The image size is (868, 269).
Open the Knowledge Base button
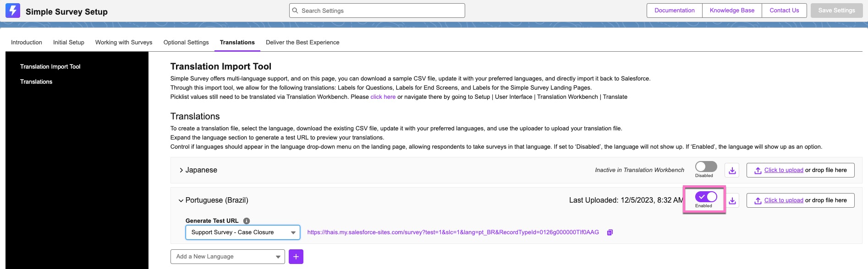pos(732,11)
